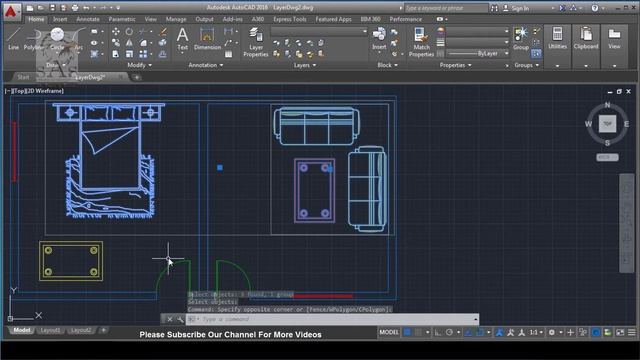This screenshot has width=640, height=360.
Task: Click the Save icon in quick access toolbar
Action: tap(53, 8)
